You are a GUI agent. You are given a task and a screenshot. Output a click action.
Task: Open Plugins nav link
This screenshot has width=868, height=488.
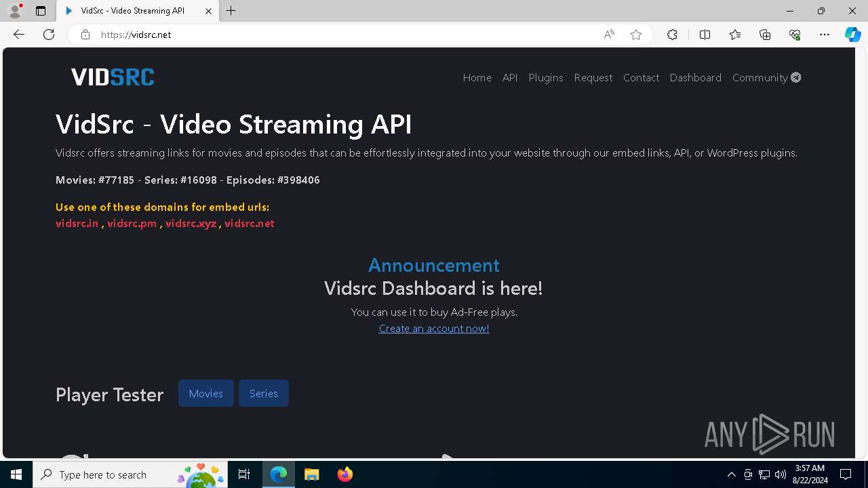click(x=546, y=77)
